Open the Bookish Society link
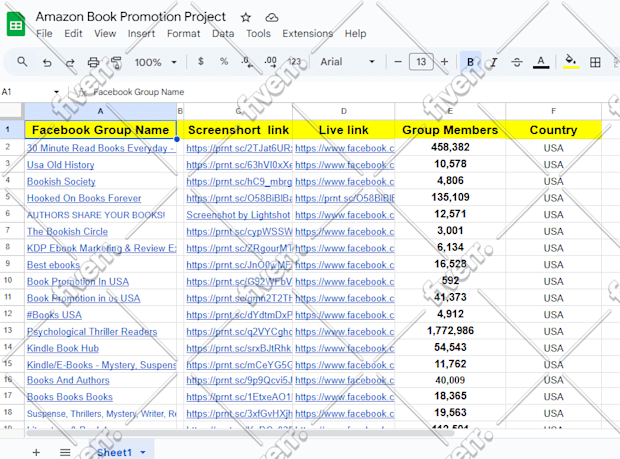The image size is (620, 459). [x=61, y=181]
